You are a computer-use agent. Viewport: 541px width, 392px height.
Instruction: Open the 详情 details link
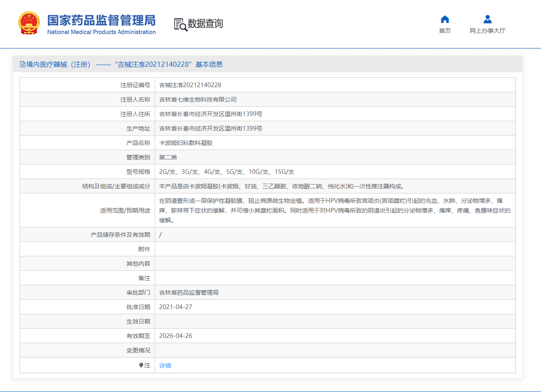pyautogui.click(x=165, y=366)
